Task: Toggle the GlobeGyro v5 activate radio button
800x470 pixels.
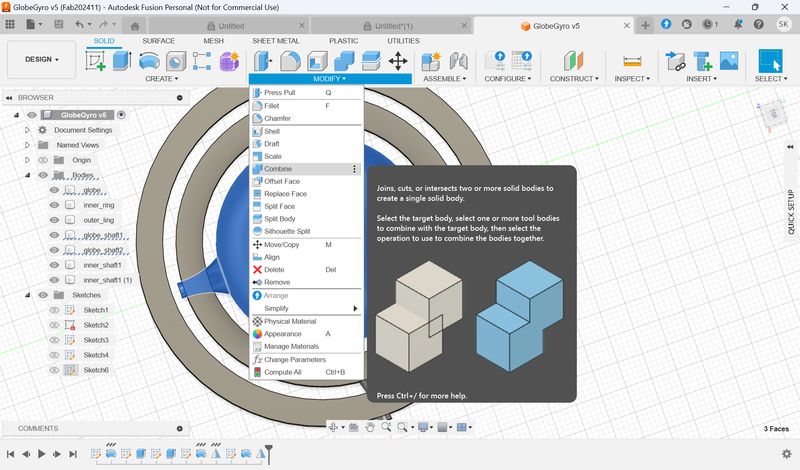Action: (x=121, y=115)
